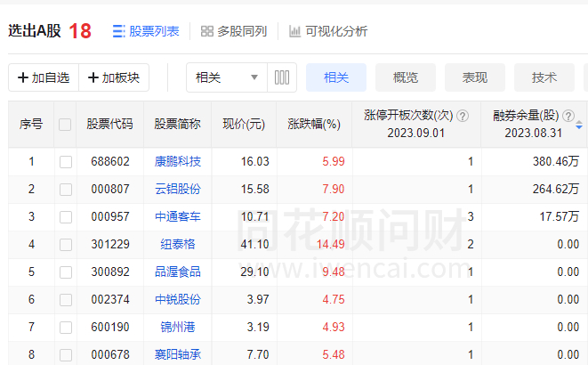The image size is (588, 365).
Task: Open the 襄阳轴承 stock link
Action: click(178, 355)
